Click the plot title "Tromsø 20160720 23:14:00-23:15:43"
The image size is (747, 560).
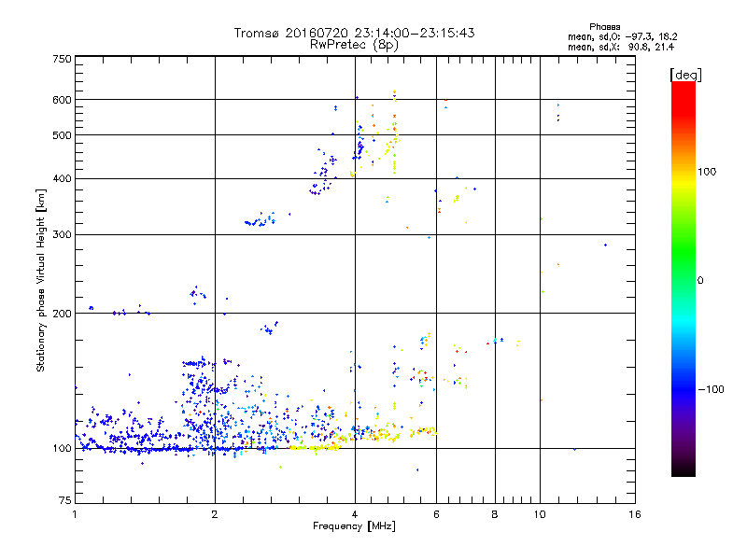[x=354, y=33]
